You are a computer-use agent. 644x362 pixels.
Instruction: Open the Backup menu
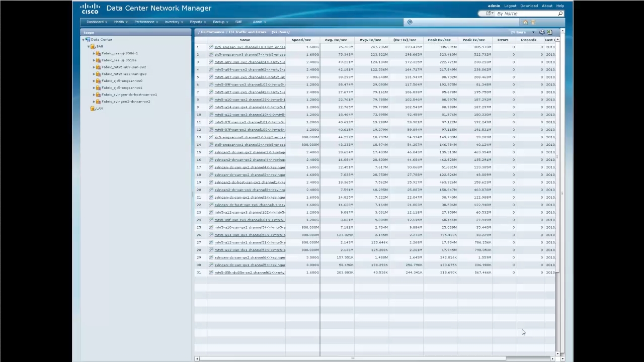220,22
